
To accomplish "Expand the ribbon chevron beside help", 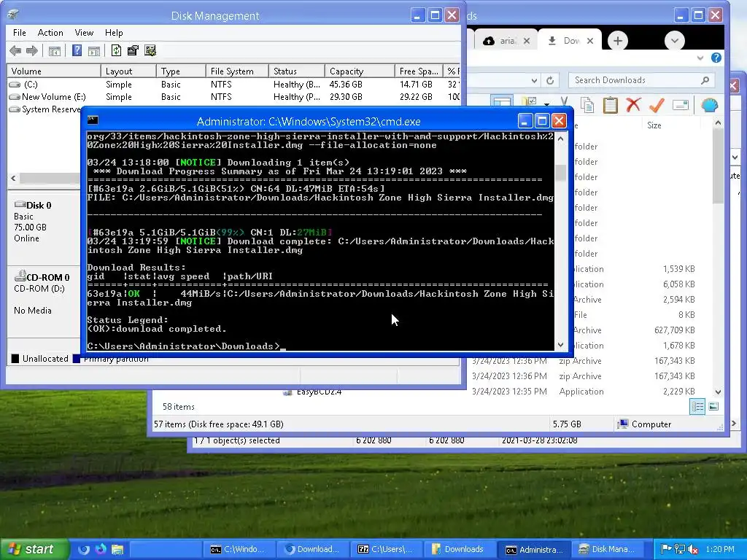I will (700, 58).
